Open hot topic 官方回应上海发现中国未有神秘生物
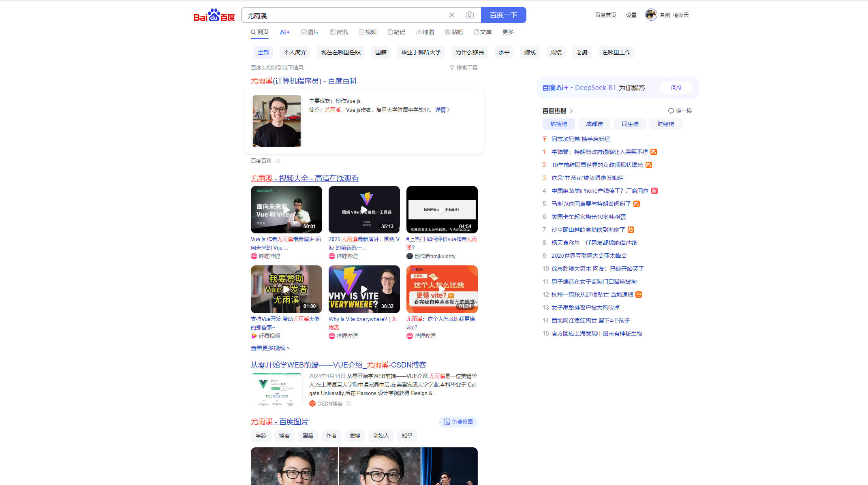The height and width of the screenshot is (485, 868). click(597, 333)
